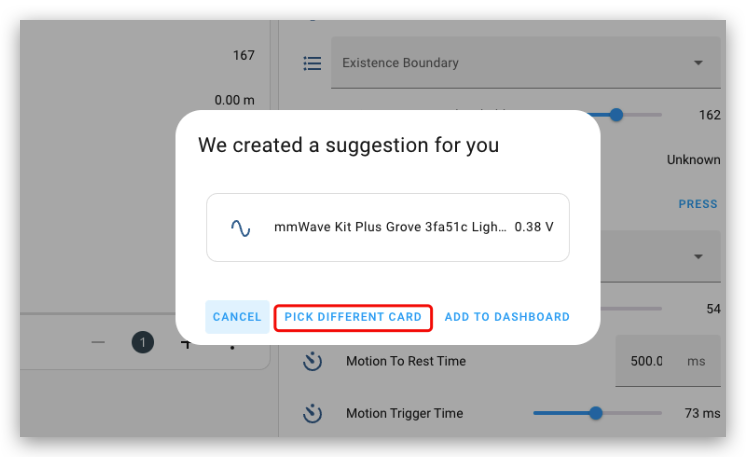Click the Motion Trigger Time slider handle

(596, 413)
